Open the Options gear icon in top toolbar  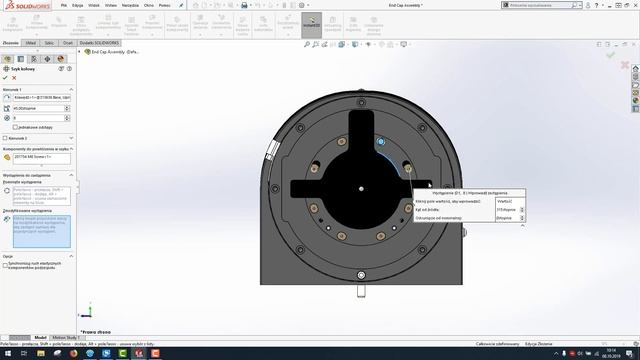pos(302,5)
